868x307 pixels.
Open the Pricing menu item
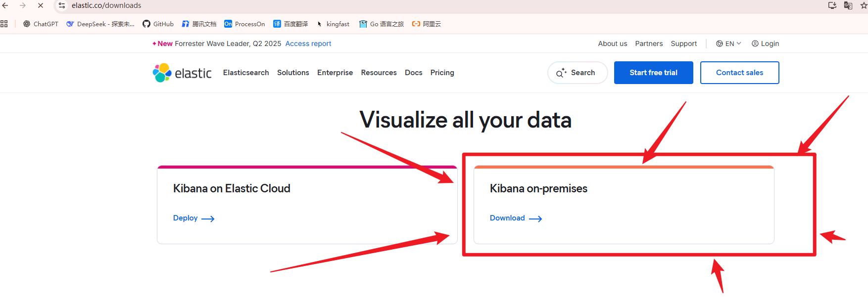point(442,73)
